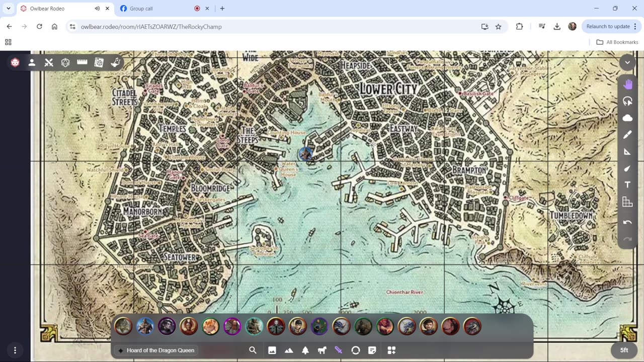
Task: Install app icon in address bar
Action: click(485, 27)
